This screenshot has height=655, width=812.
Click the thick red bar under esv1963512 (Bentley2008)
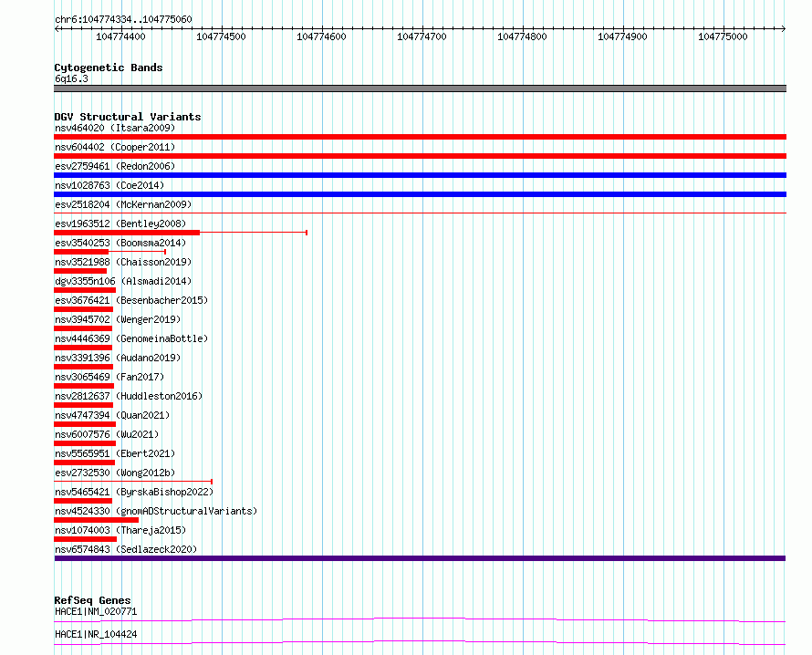pyautogui.click(x=127, y=233)
